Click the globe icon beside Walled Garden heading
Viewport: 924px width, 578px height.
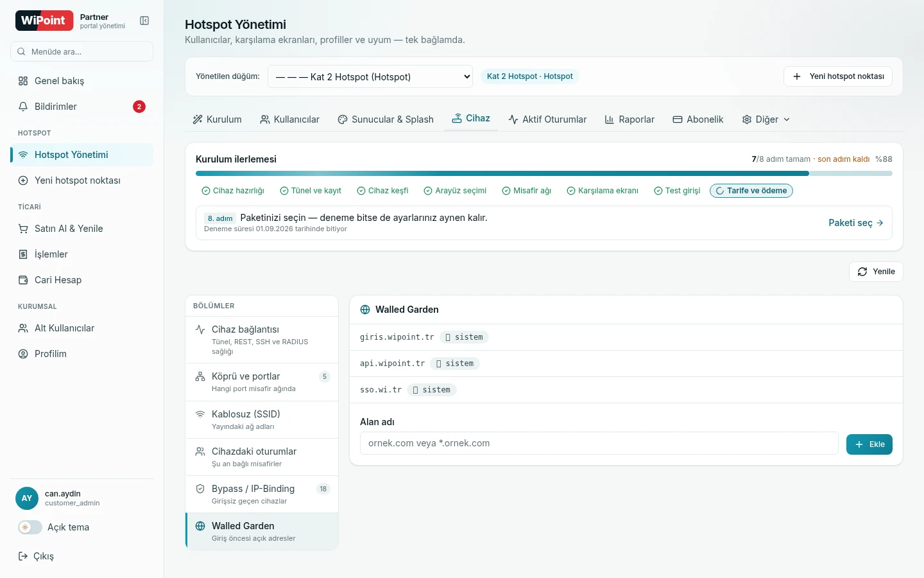pyautogui.click(x=365, y=310)
